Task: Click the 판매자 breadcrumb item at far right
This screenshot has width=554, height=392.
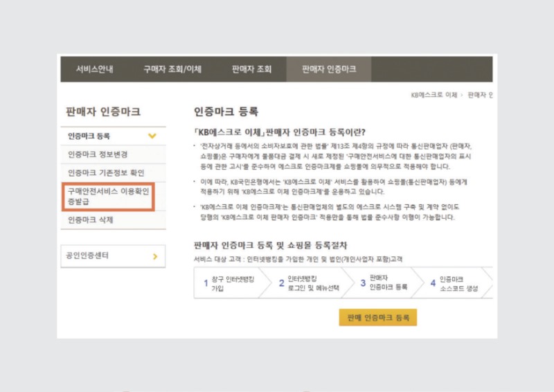Action: [x=480, y=94]
